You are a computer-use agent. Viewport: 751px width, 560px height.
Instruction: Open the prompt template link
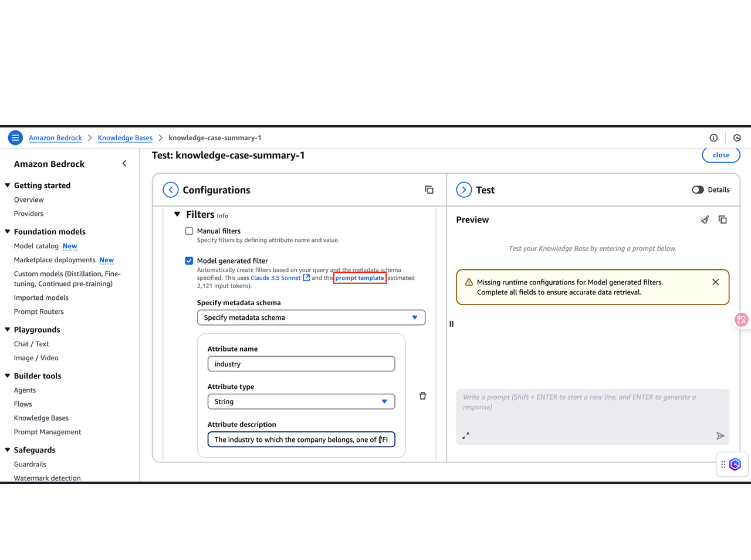coord(359,278)
